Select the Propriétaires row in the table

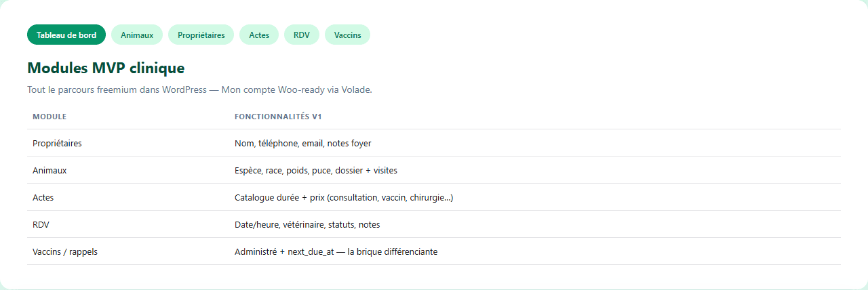point(434,143)
